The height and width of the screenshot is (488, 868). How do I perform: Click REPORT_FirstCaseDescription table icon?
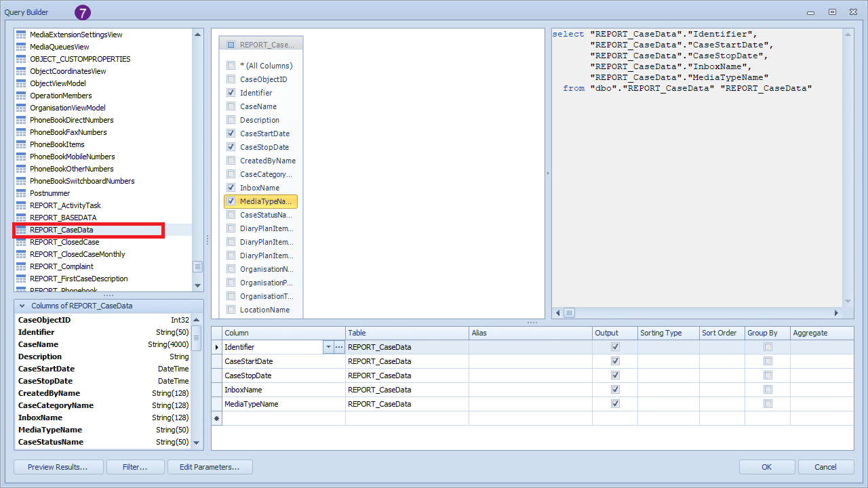pos(21,279)
